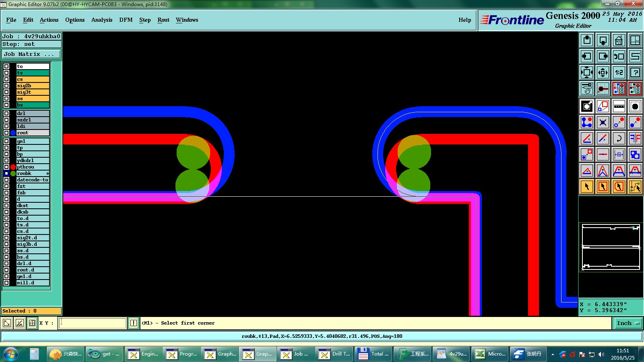Click the pan right view icon
This screenshot has height=362, width=644.
point(603,56)
